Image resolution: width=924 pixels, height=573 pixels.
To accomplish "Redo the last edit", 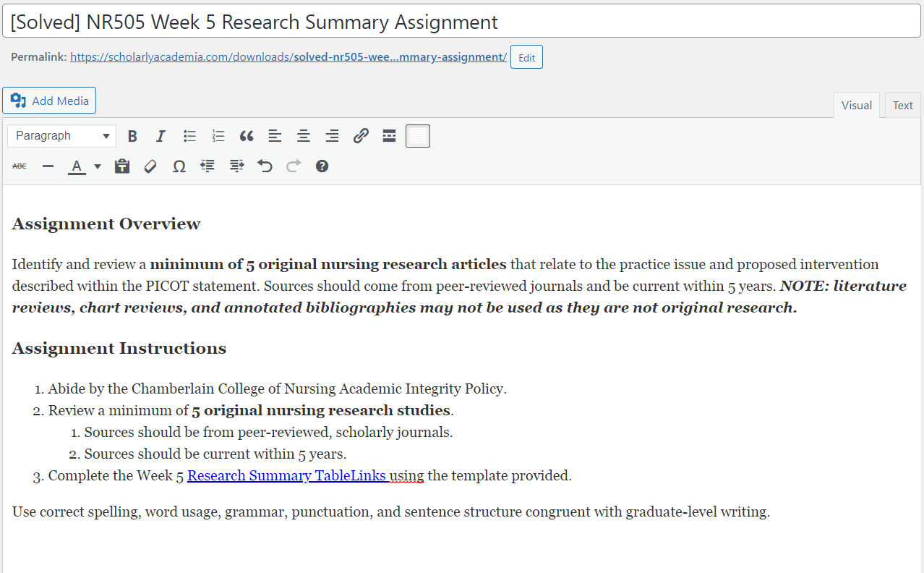I will (x=294, y=166).
